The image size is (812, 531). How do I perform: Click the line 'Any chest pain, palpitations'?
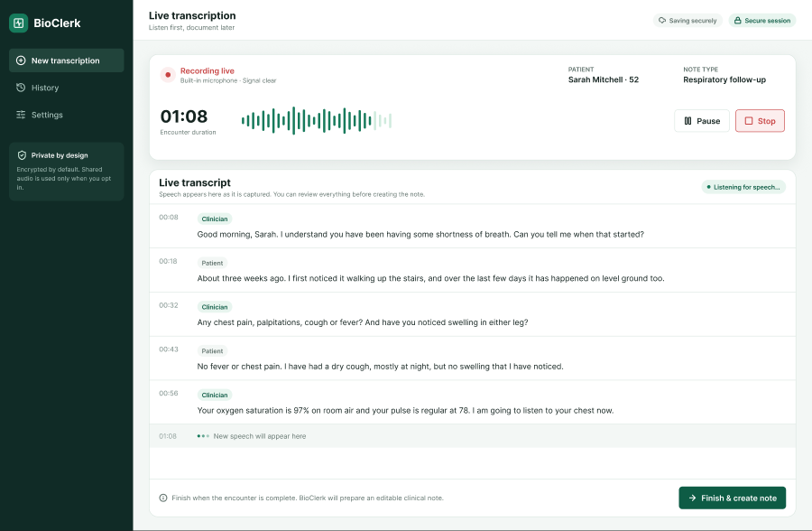[x=363, y=322]
